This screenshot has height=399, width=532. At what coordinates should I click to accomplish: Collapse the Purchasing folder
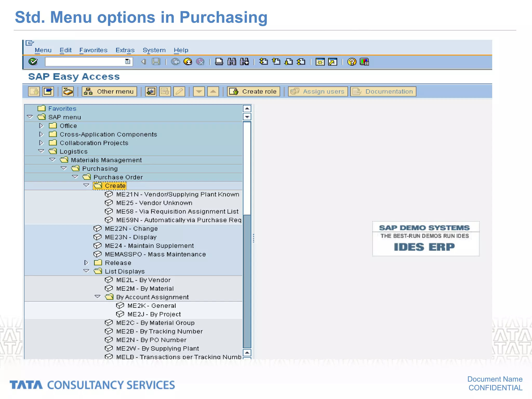(x=64, y=168)
